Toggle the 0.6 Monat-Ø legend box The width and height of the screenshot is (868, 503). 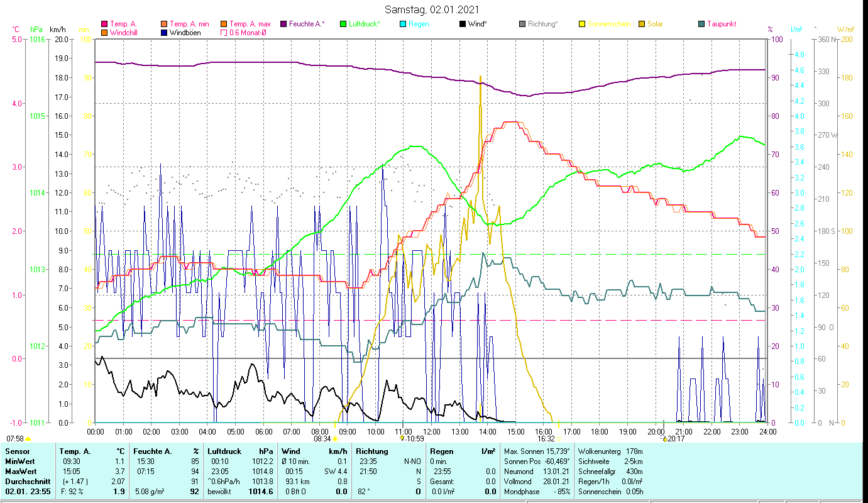tap(224, 32)
